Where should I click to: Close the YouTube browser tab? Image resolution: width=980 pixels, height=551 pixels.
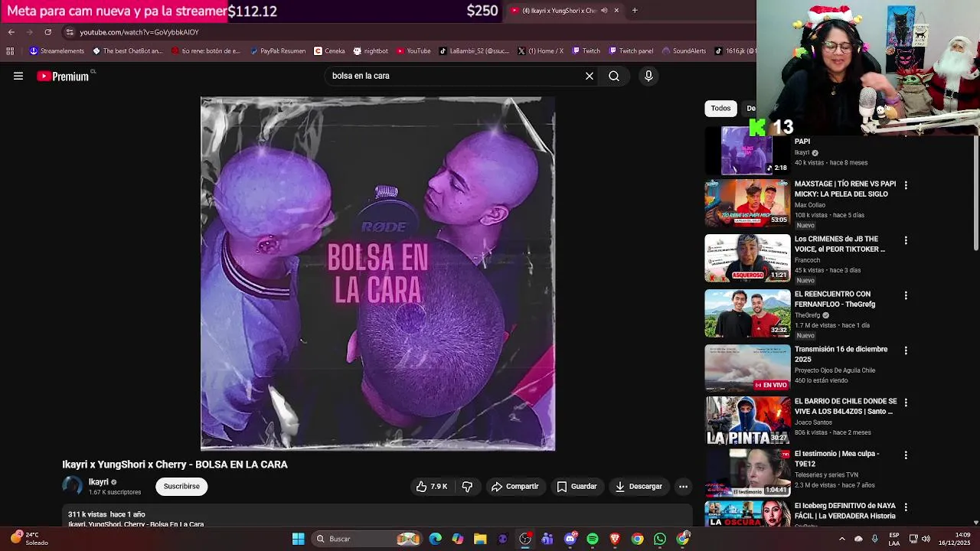(x=616, y=11)
